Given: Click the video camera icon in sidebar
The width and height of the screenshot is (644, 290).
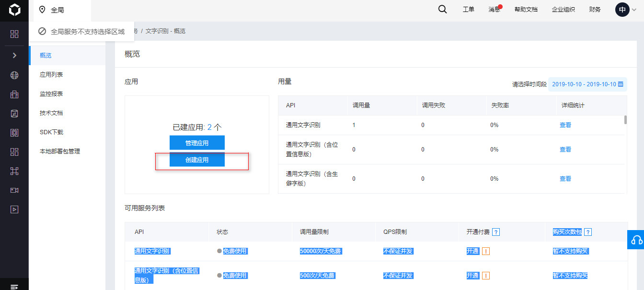Looking at the screenshot, I should click(x=14, y=190).
